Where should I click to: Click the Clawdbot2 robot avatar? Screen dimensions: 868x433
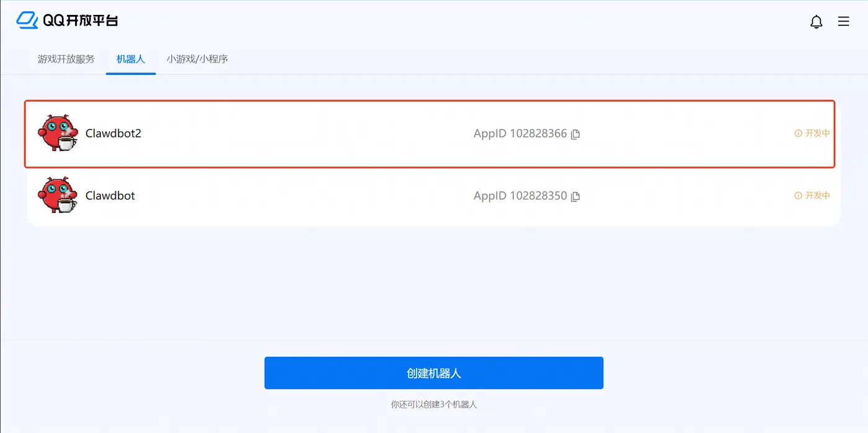(58, 133)
